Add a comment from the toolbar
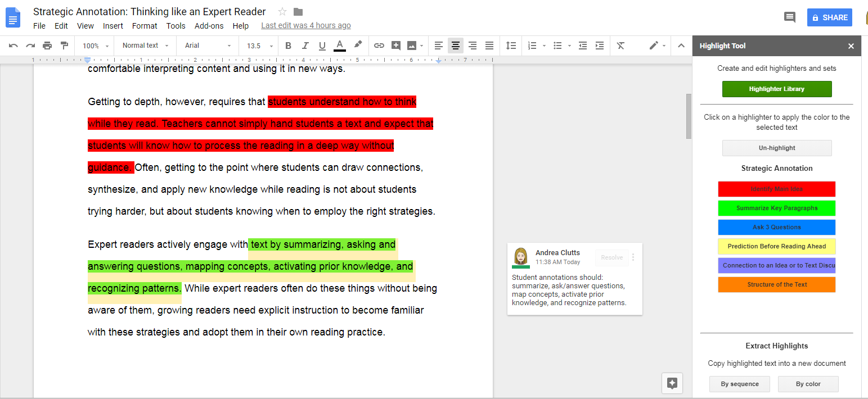Viewport: 868px width, 399px height. point(396,46)
